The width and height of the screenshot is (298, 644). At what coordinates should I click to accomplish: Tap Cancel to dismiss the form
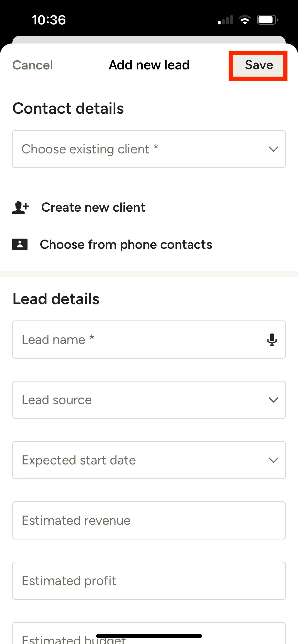click(33, 65)
